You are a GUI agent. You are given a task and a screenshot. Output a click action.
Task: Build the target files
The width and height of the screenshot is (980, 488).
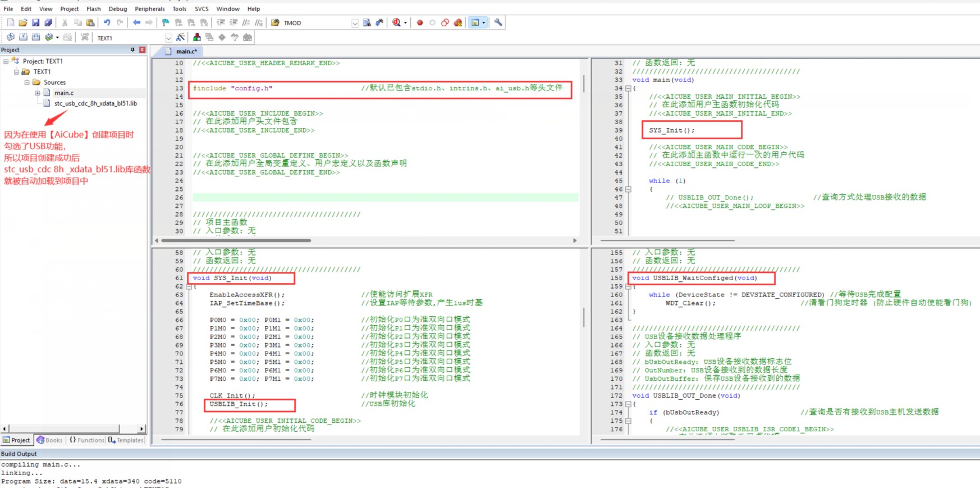point(23,37)
